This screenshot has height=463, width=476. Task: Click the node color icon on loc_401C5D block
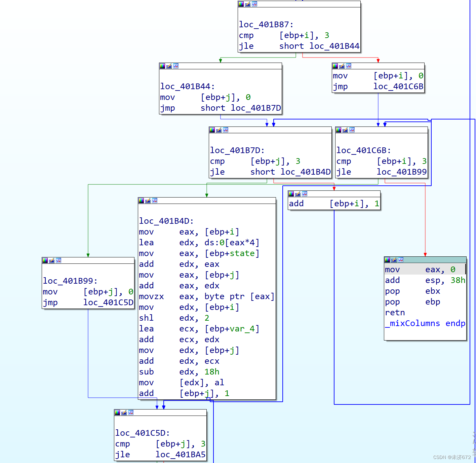pyautogui.click(x=117, y=413)
